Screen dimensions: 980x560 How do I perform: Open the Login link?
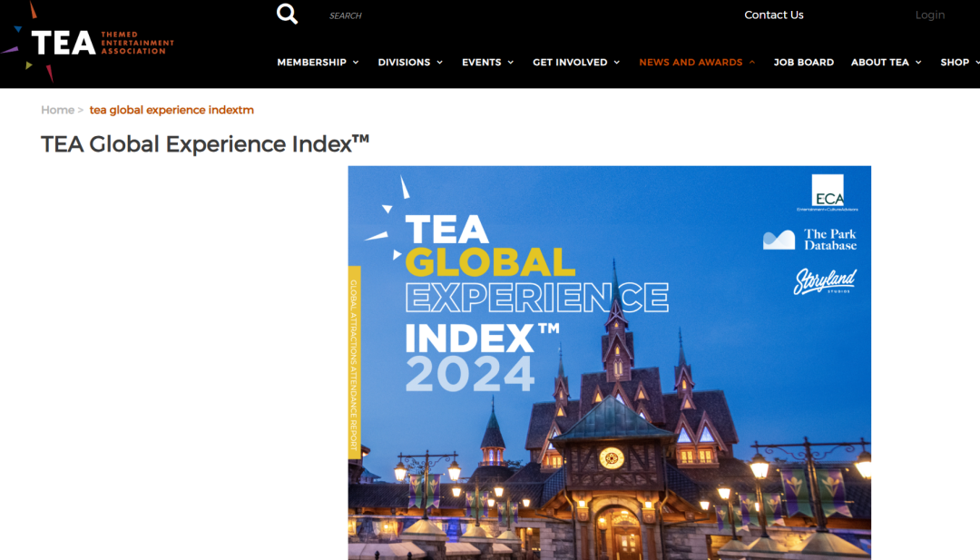point(930,15)
